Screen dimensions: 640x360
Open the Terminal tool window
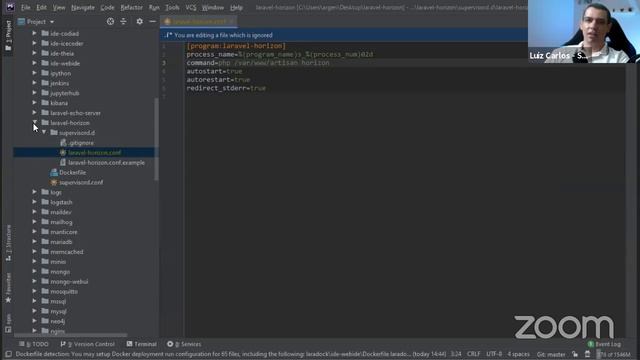coord(141,344)
